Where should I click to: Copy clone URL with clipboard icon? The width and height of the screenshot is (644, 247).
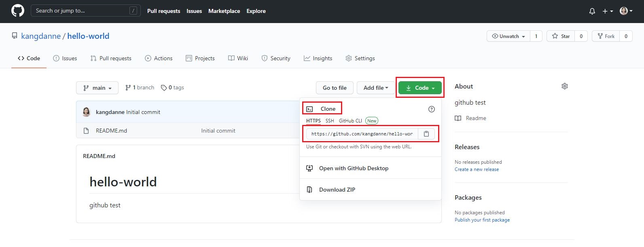click(426, 134)
